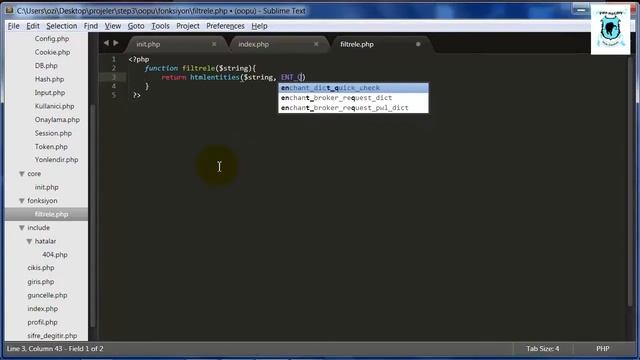Click line number 5 in gutter
The width and height of the screenshot is (640, 360).
114,95
